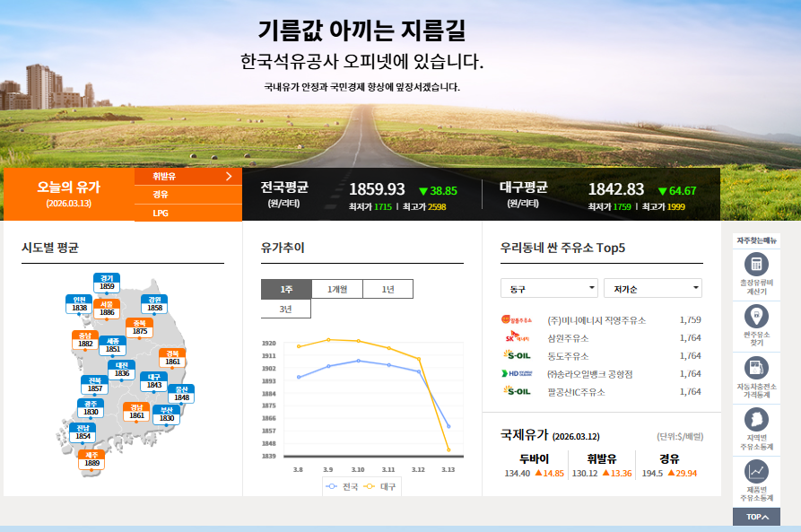Click the 휘발유 130.12 international price

click(585, 473)
